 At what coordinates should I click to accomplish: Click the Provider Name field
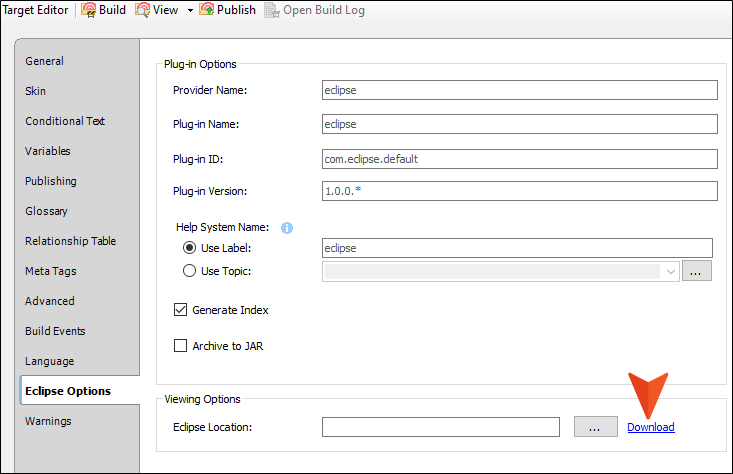point(519,90)
